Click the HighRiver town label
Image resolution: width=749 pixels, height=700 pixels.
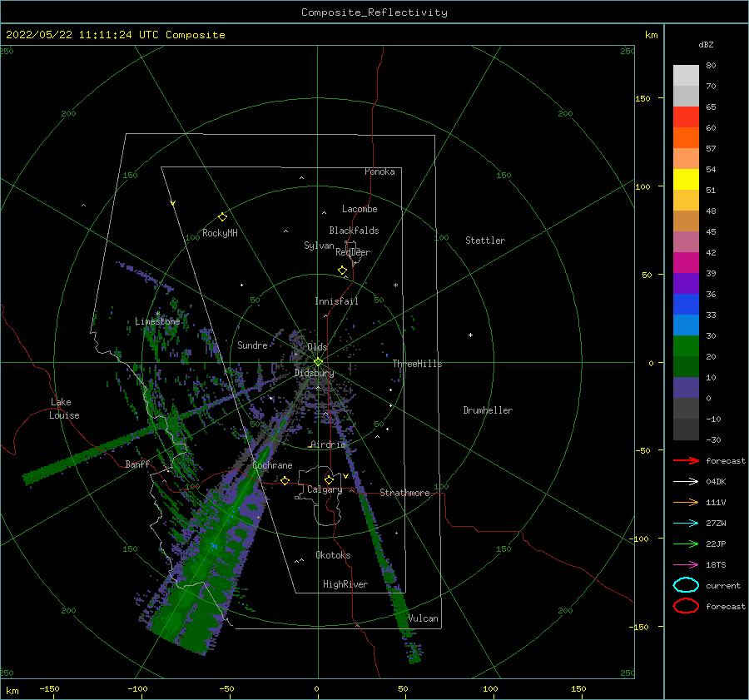pos(345,584)
